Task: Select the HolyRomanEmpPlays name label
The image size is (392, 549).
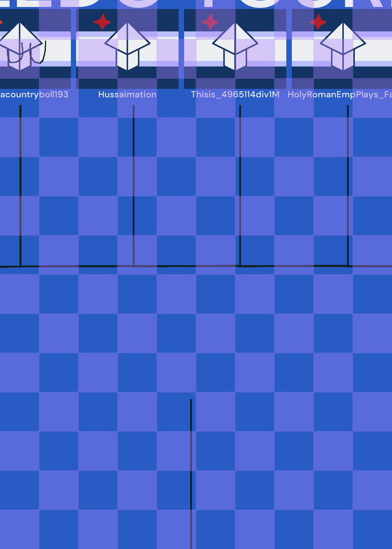Action: pyautogui.click(x=340, y=95)
